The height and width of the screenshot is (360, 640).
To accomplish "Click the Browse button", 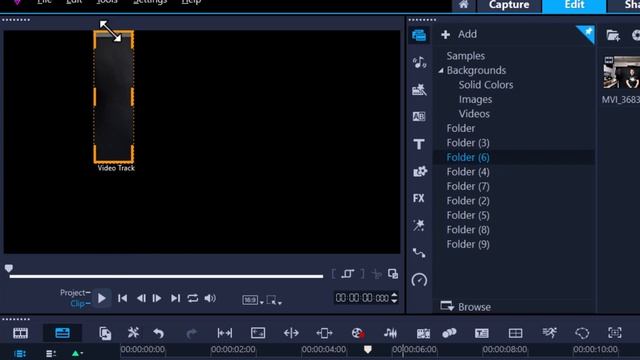I will [x=466, y=307].
